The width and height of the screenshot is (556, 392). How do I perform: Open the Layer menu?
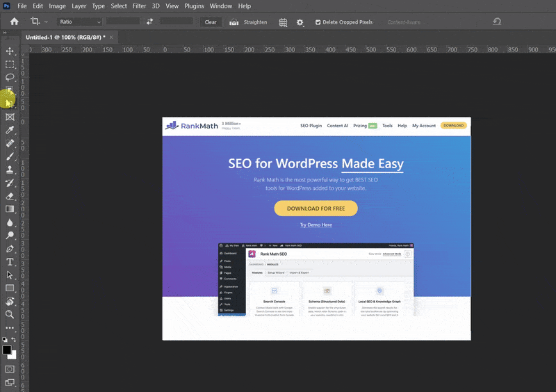79,6
